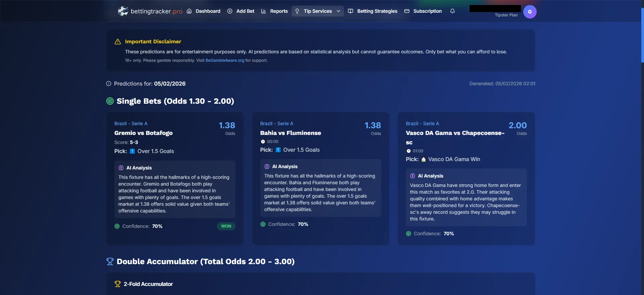Open notifications bell
The image size is (644, 295).
[452, 11]
